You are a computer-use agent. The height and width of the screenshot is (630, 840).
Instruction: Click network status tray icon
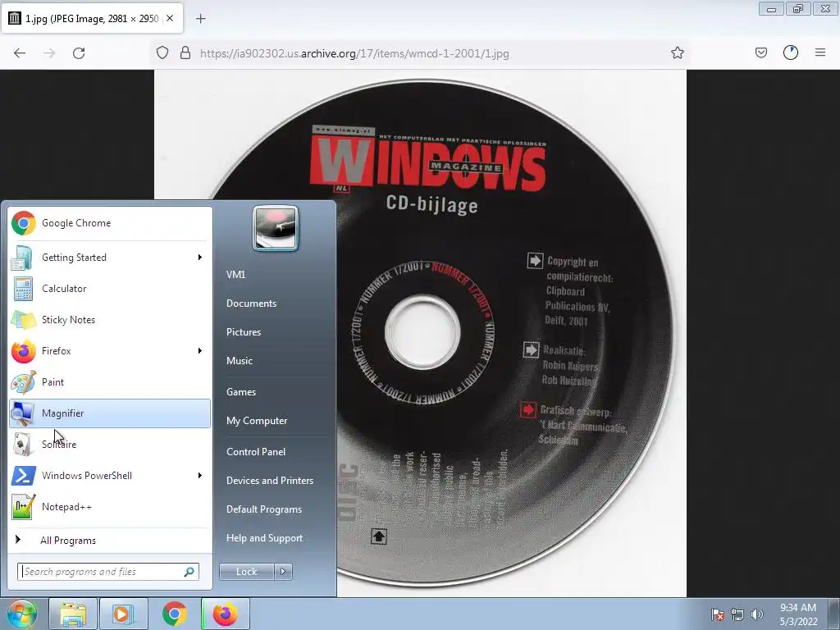[737, 614]
